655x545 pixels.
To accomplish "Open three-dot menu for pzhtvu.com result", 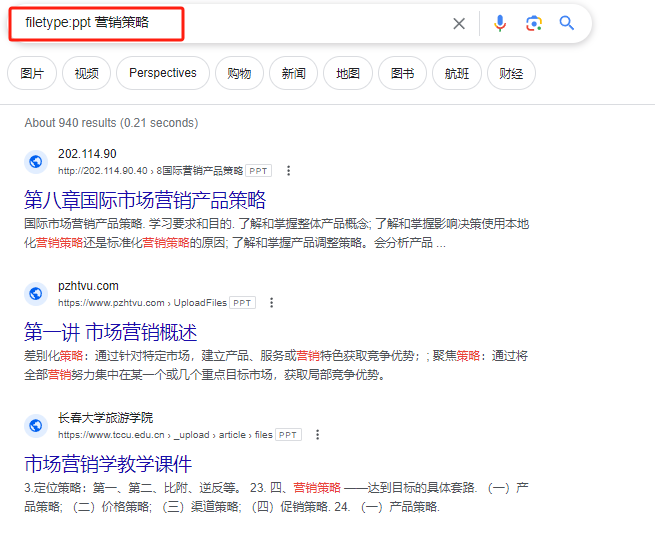I will tap(272, 303).
